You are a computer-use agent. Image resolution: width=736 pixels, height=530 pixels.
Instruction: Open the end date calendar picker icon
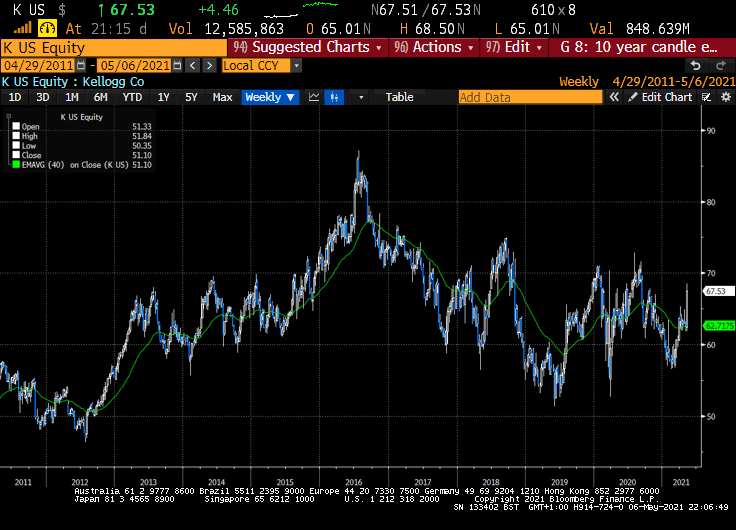[177, 65]
